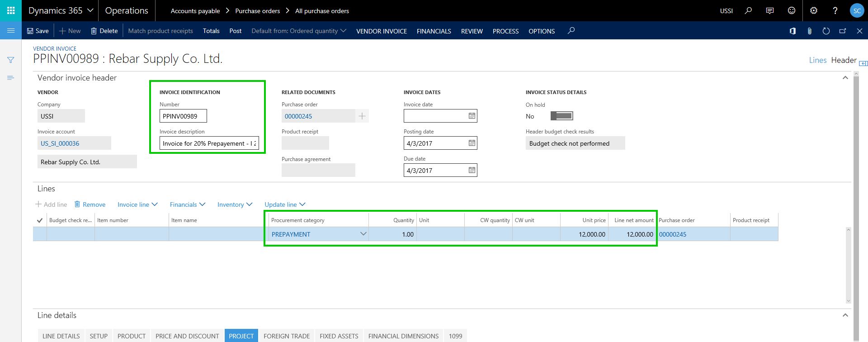868x342 pixels.
Task: Open the VENDOR INVOICE tab
Action: coord(382,31)
